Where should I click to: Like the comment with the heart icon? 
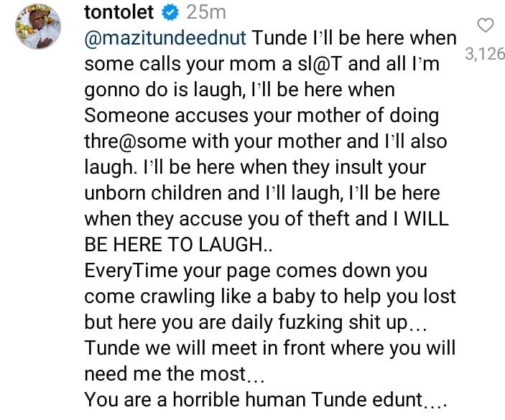click(x=486, y=26)
